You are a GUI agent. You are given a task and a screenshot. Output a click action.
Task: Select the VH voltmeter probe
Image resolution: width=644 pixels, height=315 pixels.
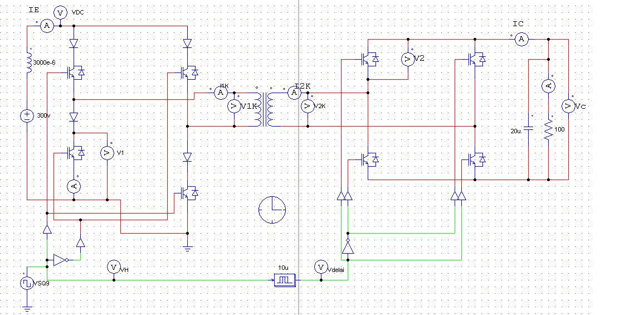[x=114, y=267]
